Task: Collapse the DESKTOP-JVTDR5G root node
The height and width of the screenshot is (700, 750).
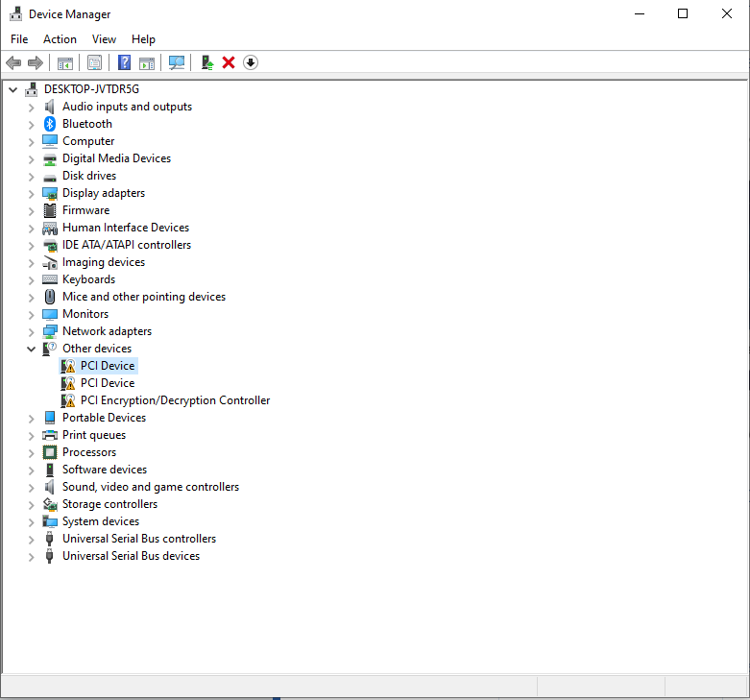Action: [x=13, y=89]
